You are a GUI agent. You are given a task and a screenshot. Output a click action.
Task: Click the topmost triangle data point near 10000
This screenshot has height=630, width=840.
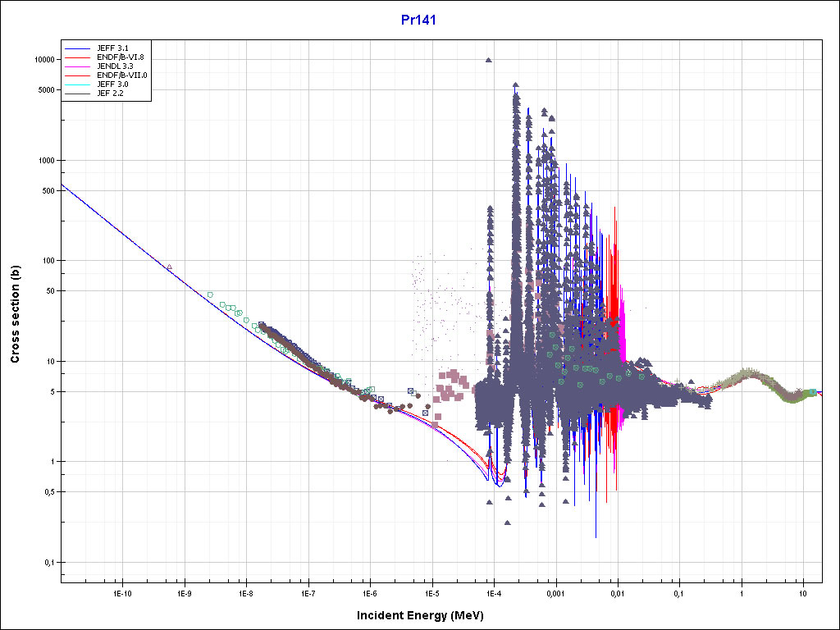pyautogui.click(x=489, y=60)
